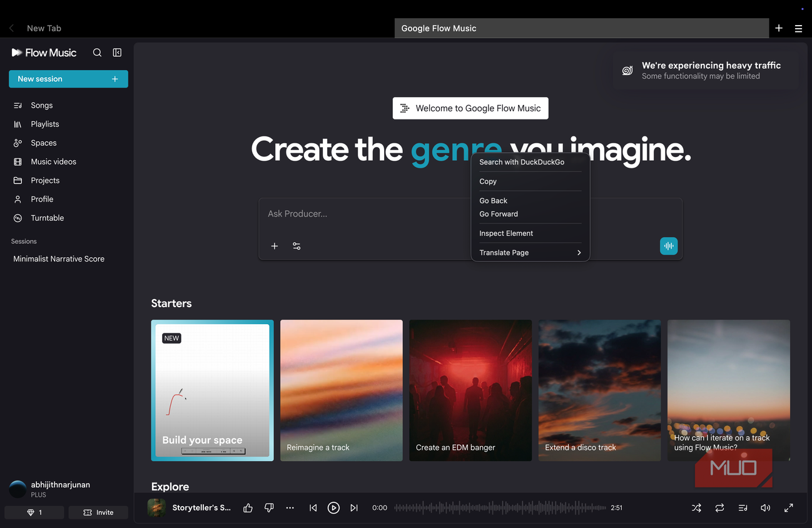Viewport: 812px width, 528px height.
Task: Select the Google Flow Music tab
Action: tap(582, 28)
